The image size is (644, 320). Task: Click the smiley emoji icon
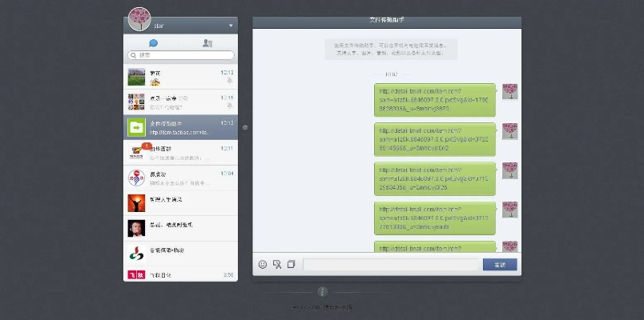pos(263,264)
